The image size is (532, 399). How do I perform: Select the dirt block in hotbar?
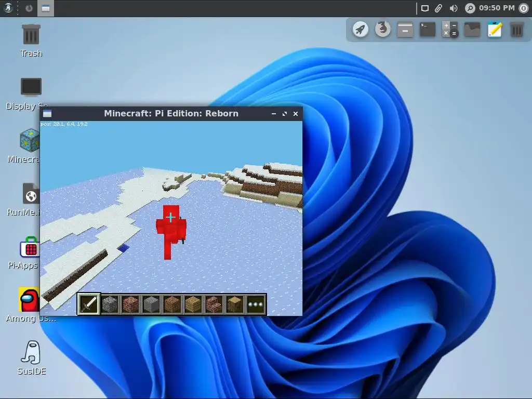point(172,304)
